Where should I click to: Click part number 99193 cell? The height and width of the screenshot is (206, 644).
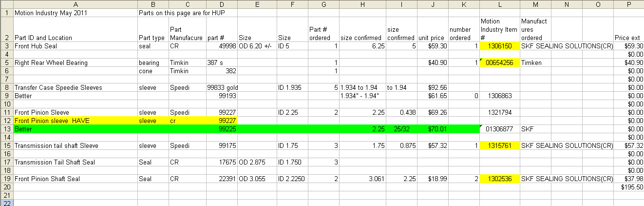222,96
